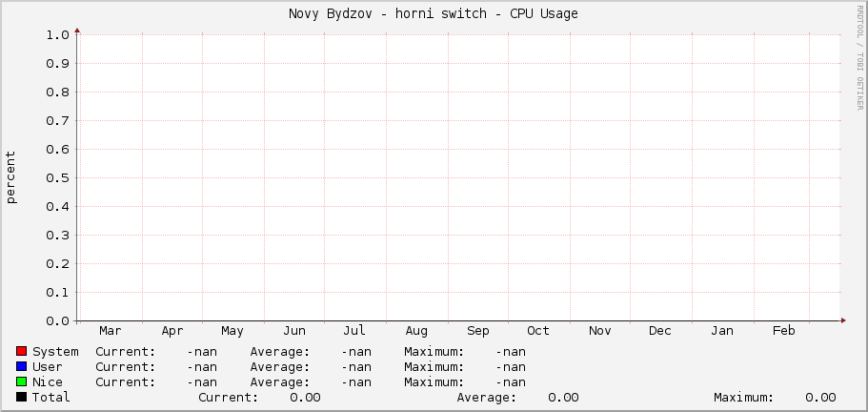
Task: Click the blue User legend swatch
Action: [x=22, y=366]
